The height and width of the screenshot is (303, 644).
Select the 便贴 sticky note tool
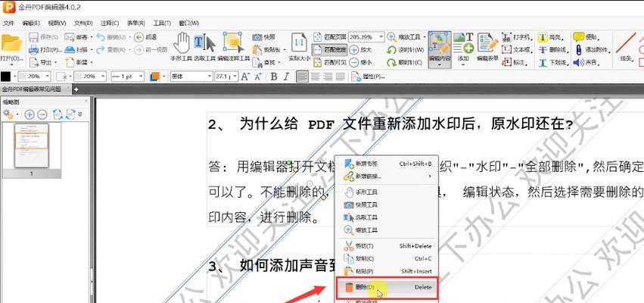587,37
